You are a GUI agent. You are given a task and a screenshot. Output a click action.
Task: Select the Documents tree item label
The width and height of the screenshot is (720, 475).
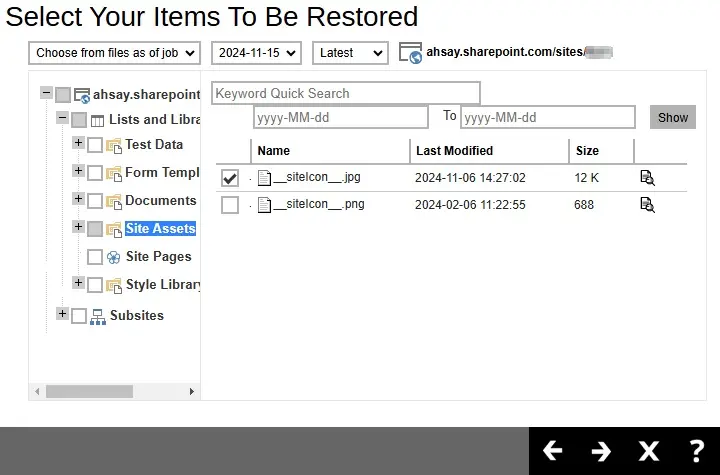pos(161,200)
